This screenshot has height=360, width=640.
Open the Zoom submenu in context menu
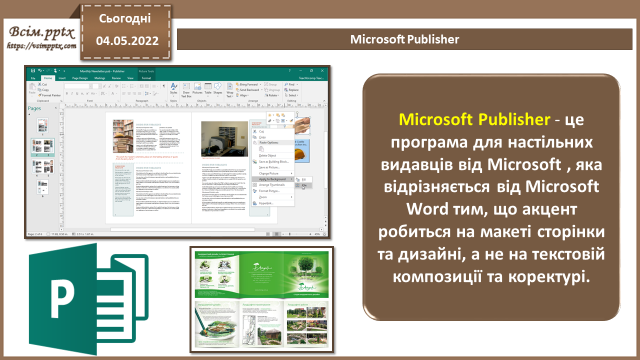click(x=273, y=197)
